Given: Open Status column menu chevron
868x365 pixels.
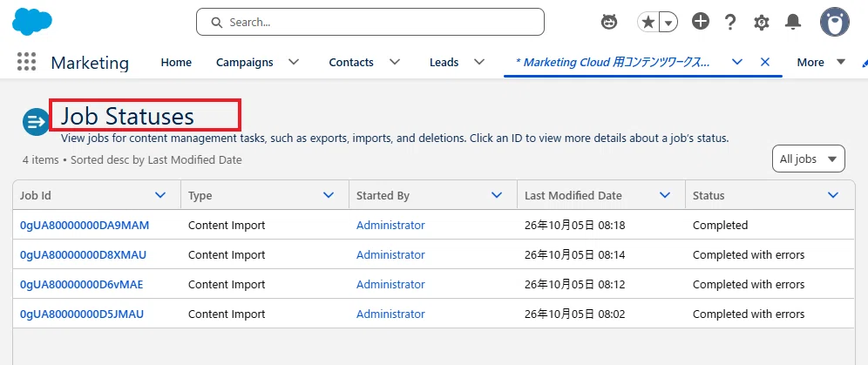Looking at the screenshot, I should (x=833, y=194).
